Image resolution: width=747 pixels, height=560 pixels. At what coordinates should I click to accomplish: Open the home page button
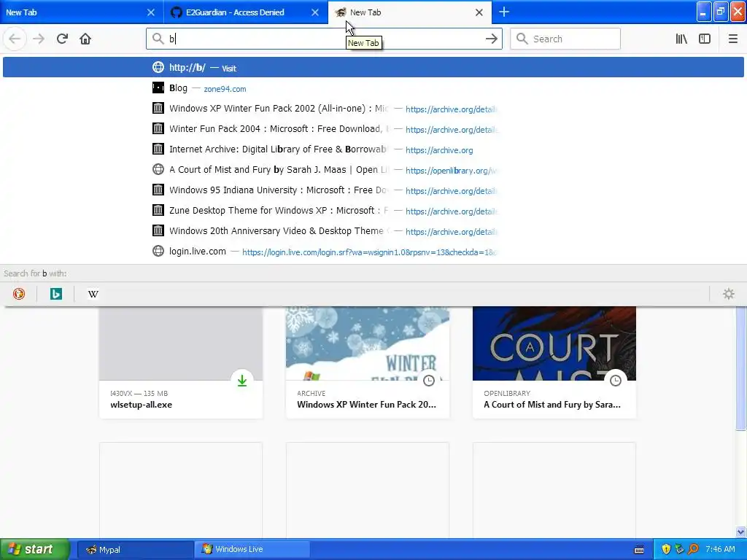[x=85, y=39]
